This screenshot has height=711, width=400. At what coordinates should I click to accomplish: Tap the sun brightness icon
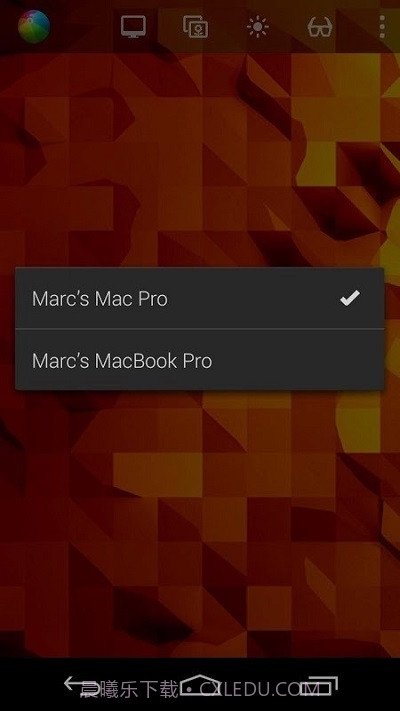[x=258, y=27]
